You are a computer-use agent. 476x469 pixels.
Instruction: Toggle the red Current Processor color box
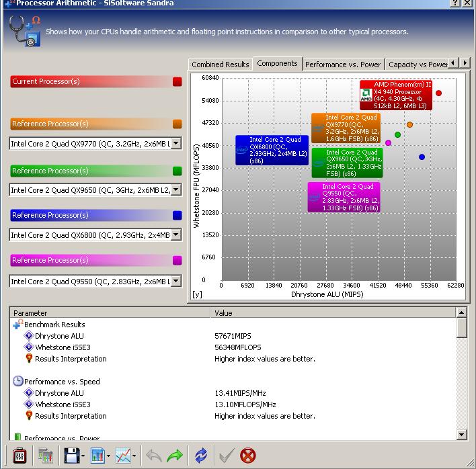pyautogui.click(x=177, y=81)
